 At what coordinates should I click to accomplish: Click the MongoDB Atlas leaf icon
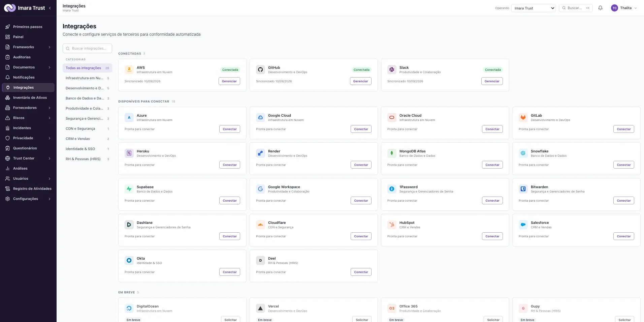tap(392, 153)
